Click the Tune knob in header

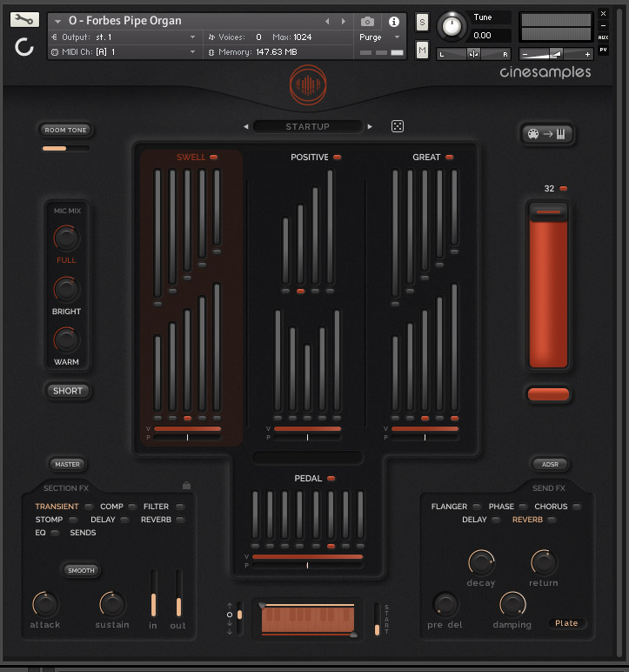point(452,27)
